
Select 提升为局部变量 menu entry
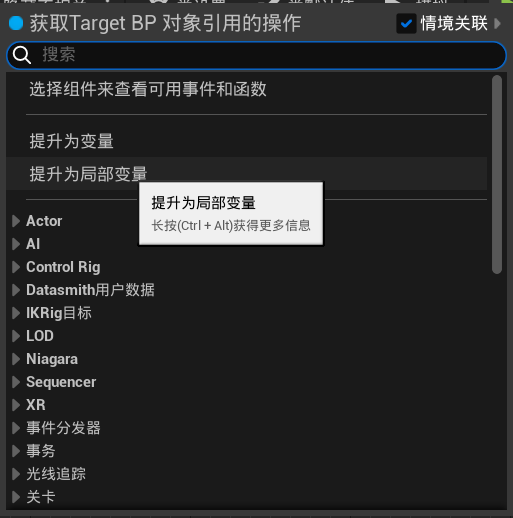click(246, 174)
